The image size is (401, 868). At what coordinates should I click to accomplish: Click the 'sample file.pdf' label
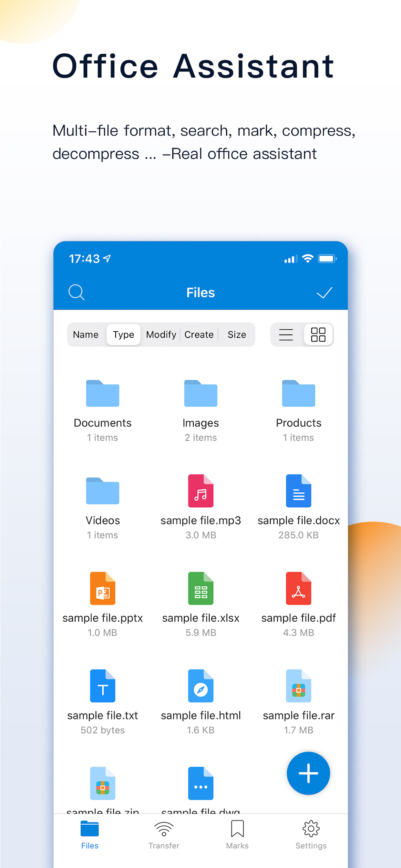click(299, 618)
